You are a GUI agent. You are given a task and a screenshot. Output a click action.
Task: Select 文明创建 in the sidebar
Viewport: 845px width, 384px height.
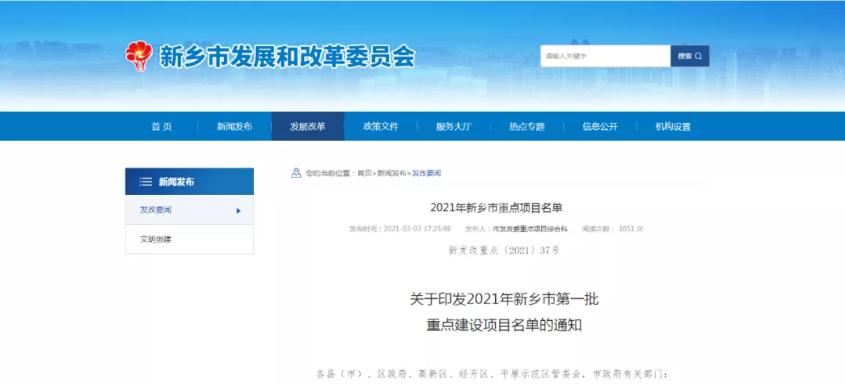pyautogui.click(x=189, y=240)
